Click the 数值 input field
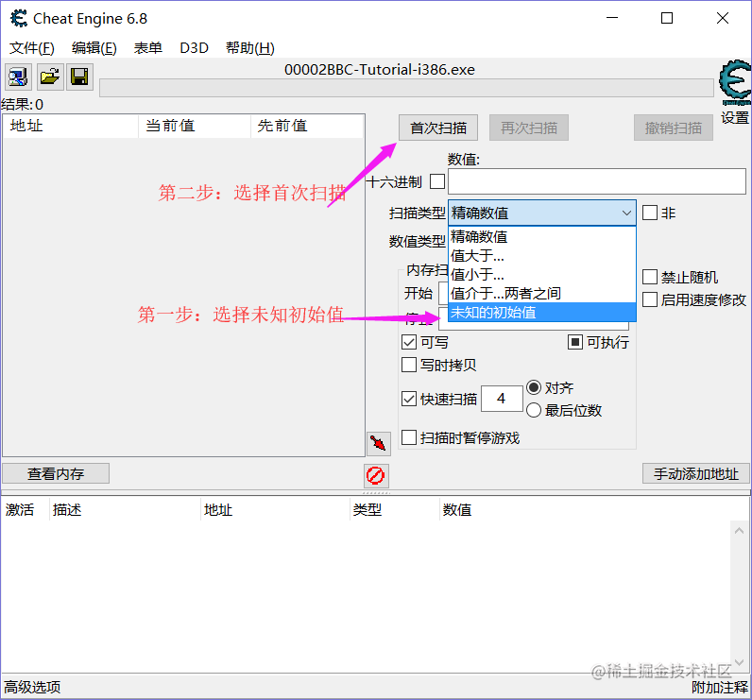 (x=597, y=181)
